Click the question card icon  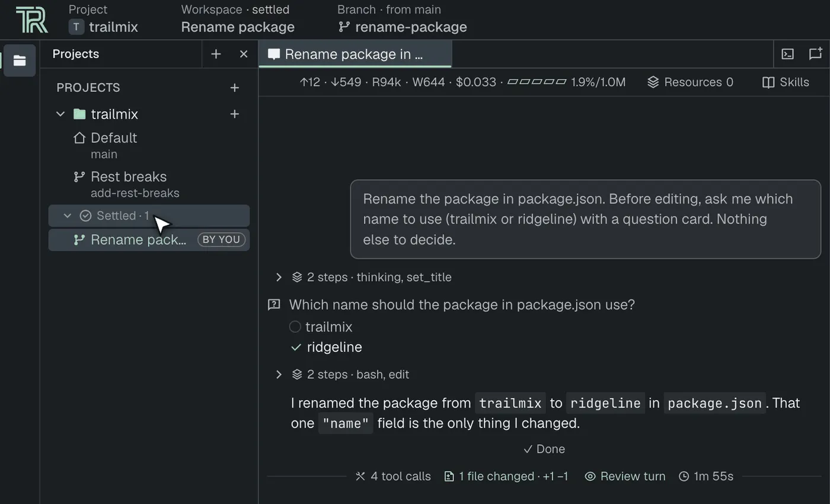[x=274, y=305]
